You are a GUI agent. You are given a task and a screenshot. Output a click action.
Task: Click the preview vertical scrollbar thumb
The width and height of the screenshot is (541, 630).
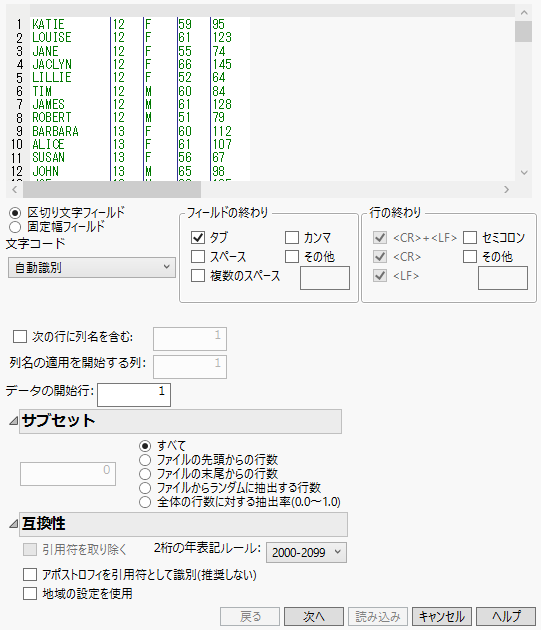pos(523,31)
